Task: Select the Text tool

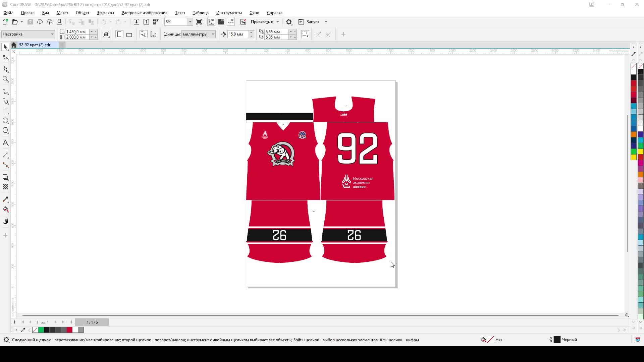Action: tap(5, 143)
